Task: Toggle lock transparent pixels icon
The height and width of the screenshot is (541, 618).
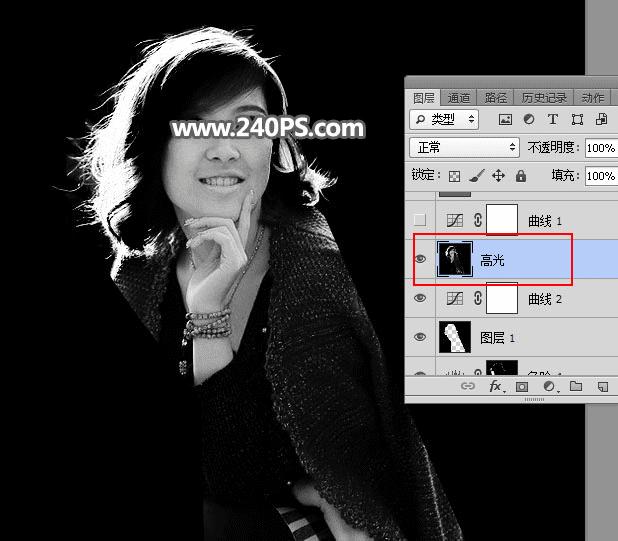Action: 454,176
